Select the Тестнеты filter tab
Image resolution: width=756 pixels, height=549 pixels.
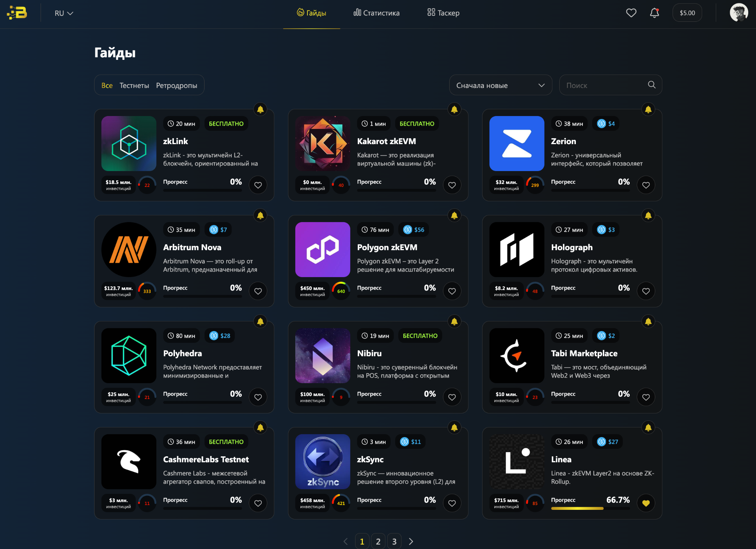pyautogui.click(x=134, y=85)
